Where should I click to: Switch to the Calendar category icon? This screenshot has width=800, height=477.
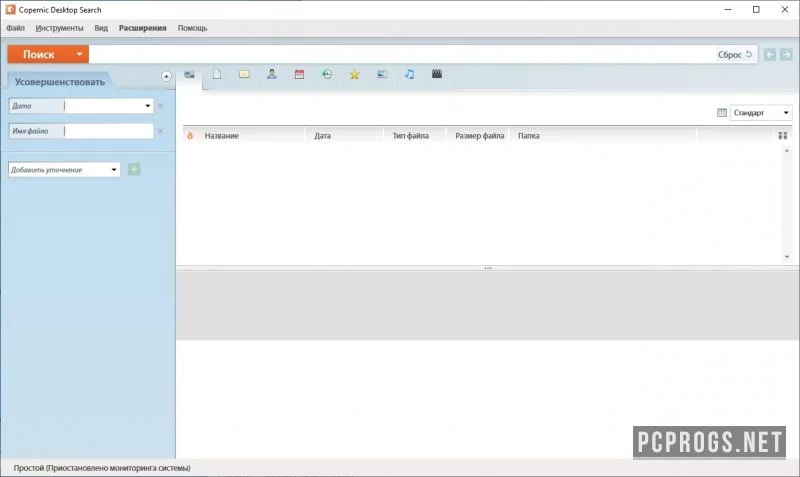pos(299,74)
